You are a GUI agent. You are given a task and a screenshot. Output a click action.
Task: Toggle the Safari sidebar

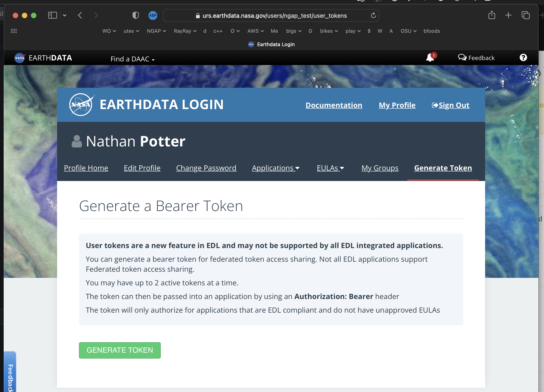click(x=52, y=15)
